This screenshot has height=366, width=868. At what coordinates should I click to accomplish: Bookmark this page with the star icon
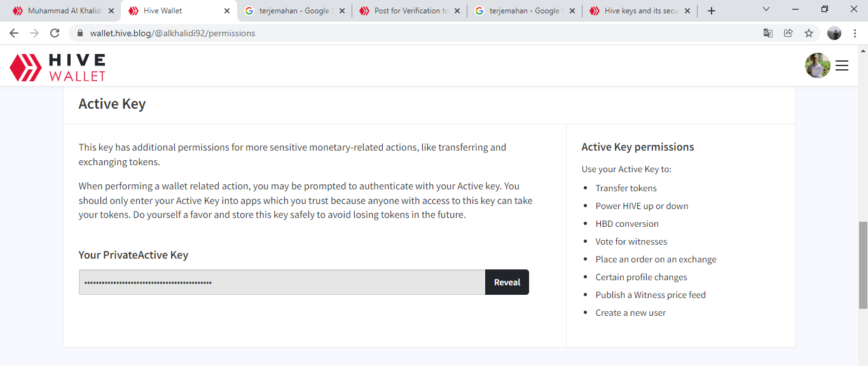(809, 33)
